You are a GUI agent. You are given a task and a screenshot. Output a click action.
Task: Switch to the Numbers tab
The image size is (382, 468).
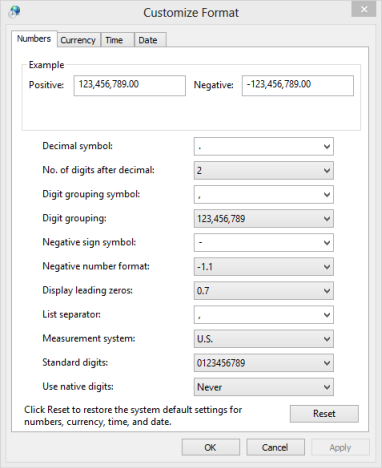tap(34, 39)
